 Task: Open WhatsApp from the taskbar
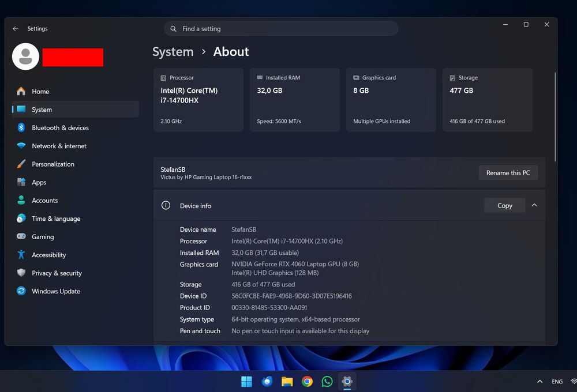[x=327, y=382]
